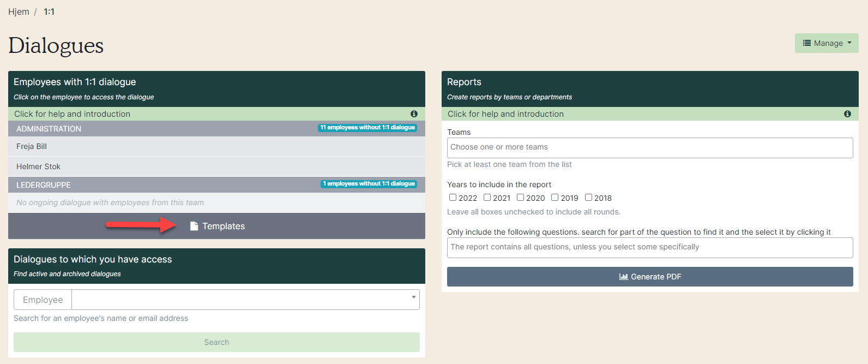This screenshot has width=868, height=364.
Task: Check the 2021 year checkbox
Action: 487,198
